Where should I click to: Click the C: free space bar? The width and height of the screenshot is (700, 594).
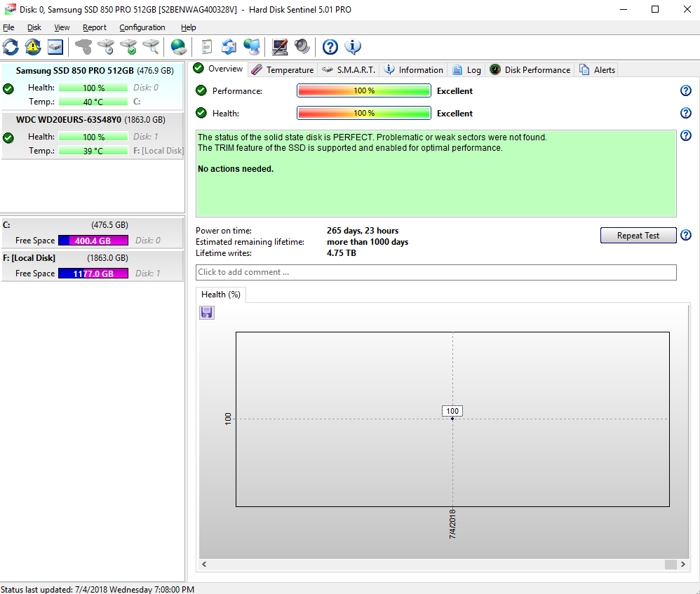(93, 241)
